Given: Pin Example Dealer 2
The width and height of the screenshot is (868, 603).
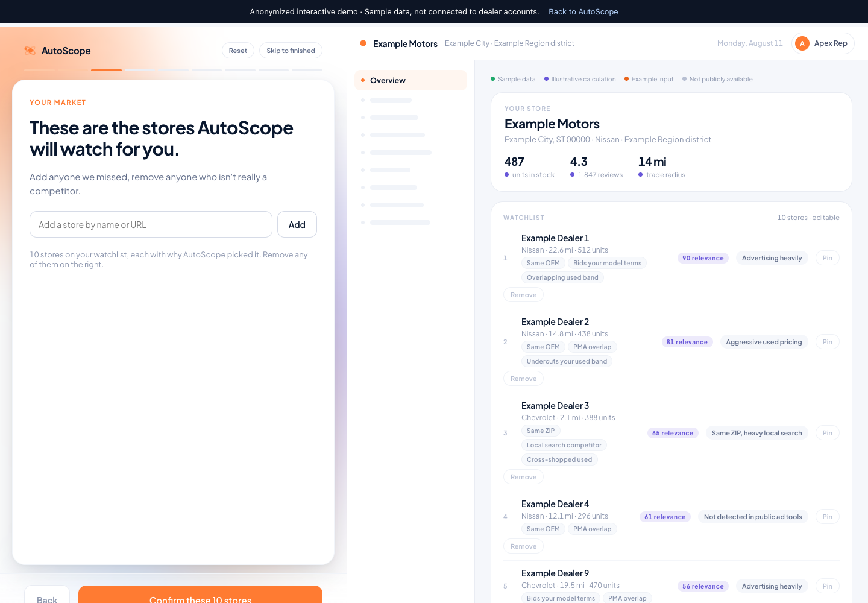Looking at the screenshot, I should 827,342.
